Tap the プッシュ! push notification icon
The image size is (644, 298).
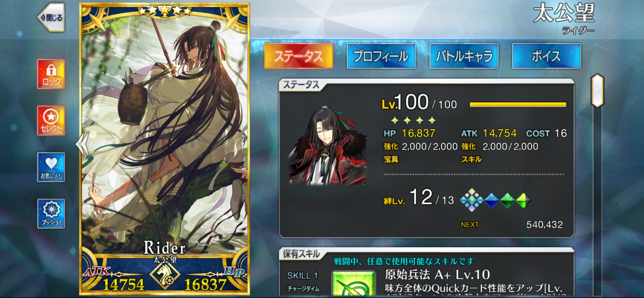pos(51,214)
